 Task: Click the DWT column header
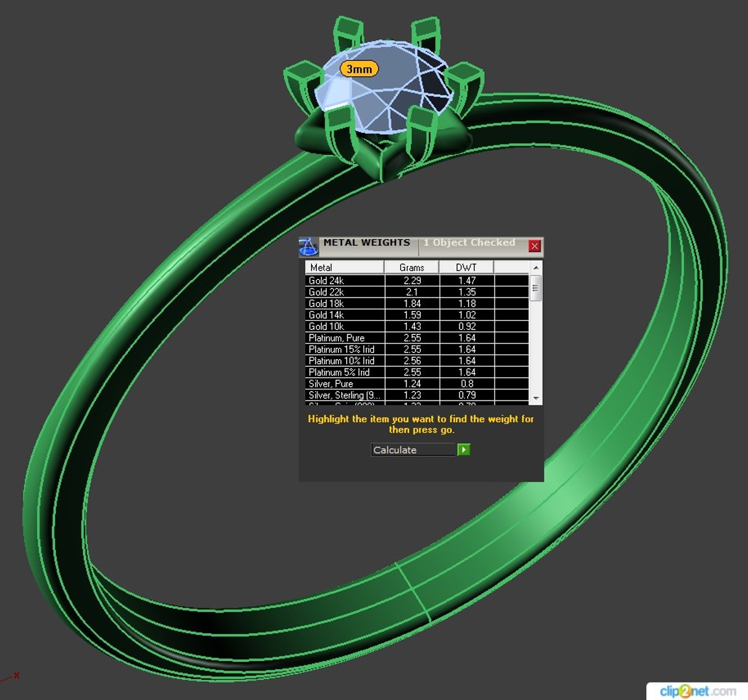coord(466,267)
